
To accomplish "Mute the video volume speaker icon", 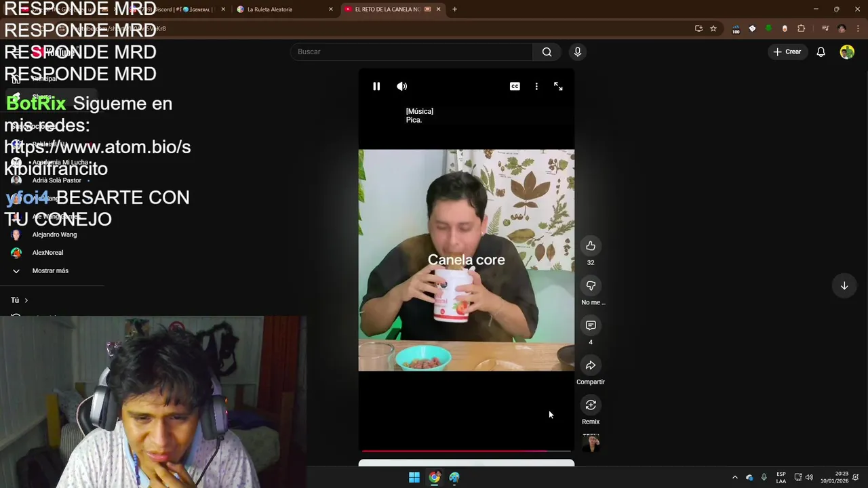I will tap(402, 86).
